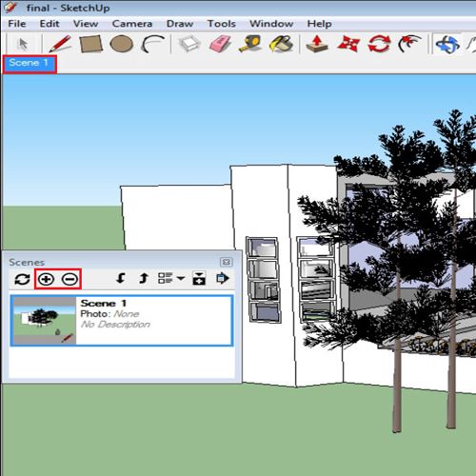Screen dimensions: 476x476
Task: Toggle show details in Scenes panel
Action: coord(199,279)
